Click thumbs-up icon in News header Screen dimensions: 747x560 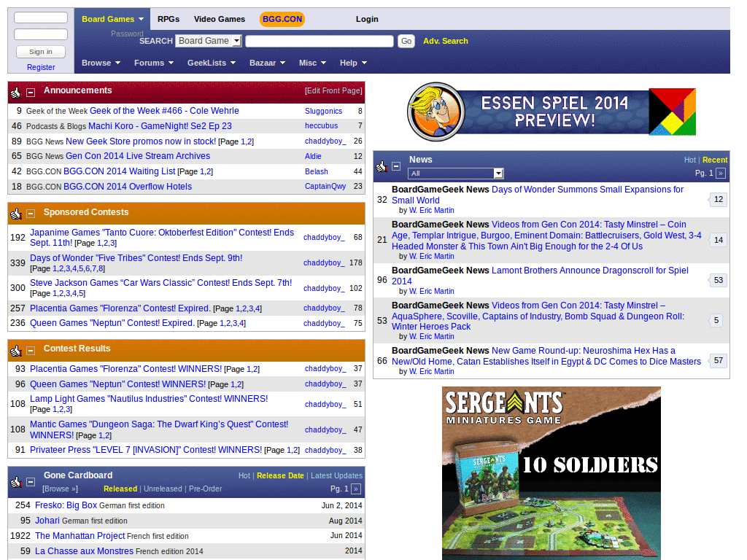[x=381, y=167]
